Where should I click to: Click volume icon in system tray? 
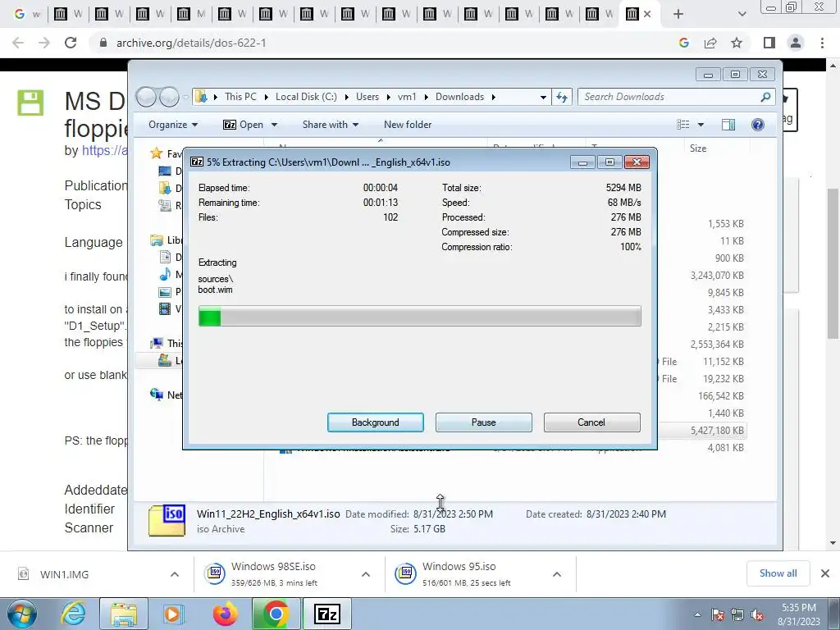[x=757, y=615]
